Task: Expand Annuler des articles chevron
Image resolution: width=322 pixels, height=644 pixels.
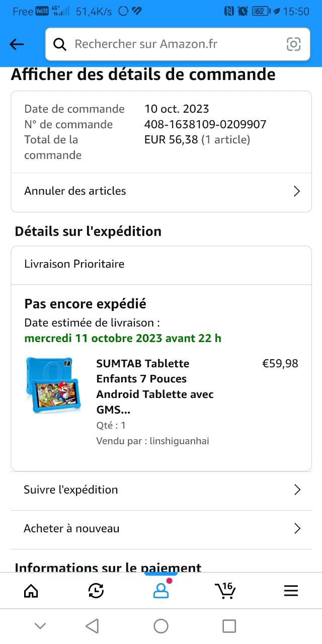Action: (x=297, y=191)
